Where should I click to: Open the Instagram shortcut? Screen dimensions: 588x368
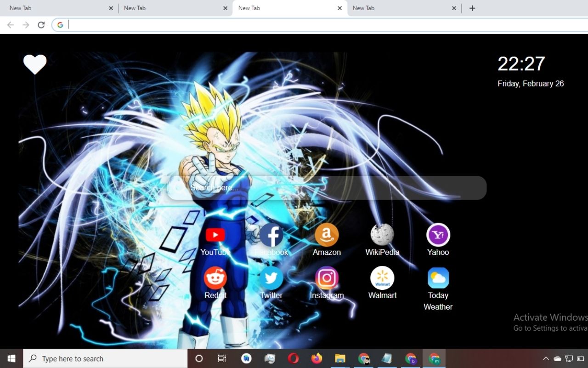pyautogui.click(x=327, y=283)
